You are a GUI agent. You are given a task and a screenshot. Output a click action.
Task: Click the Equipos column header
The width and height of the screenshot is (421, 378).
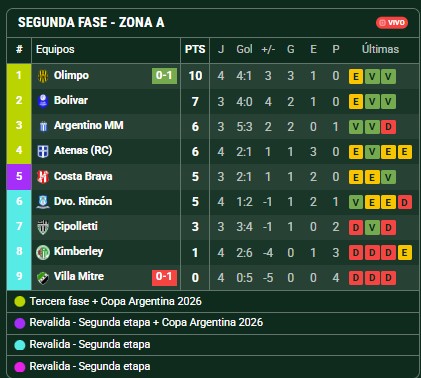click(x=55, y=49)
